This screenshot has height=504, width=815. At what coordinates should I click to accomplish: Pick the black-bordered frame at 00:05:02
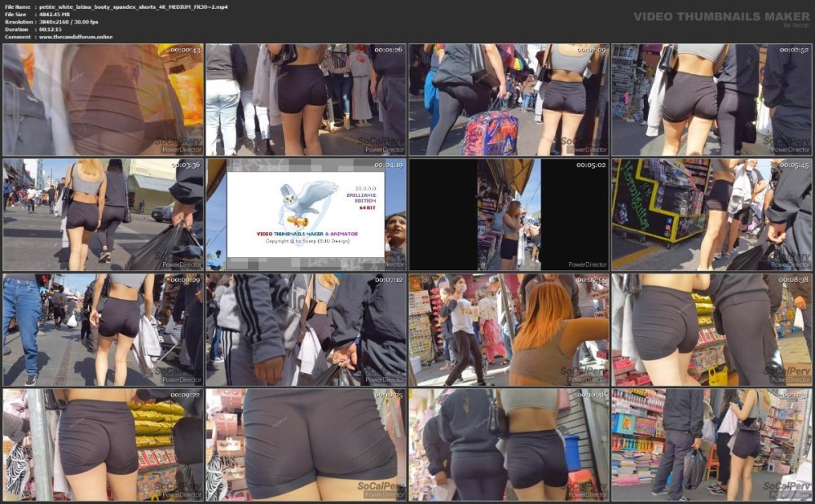[x=509, y=215]
